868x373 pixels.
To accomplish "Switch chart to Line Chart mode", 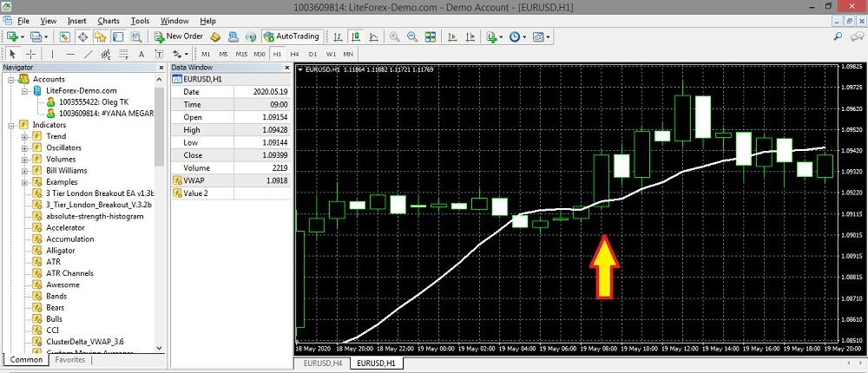I will click(373, 37).
